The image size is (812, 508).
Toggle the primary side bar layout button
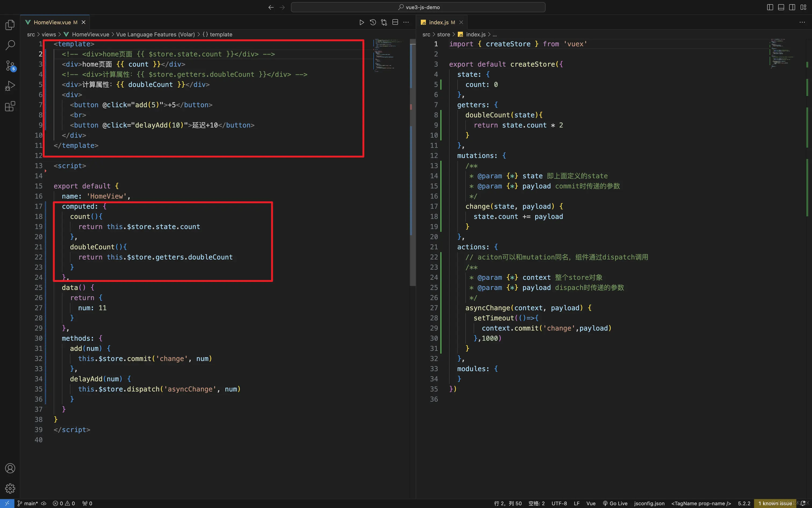click(x=770, y=8)
